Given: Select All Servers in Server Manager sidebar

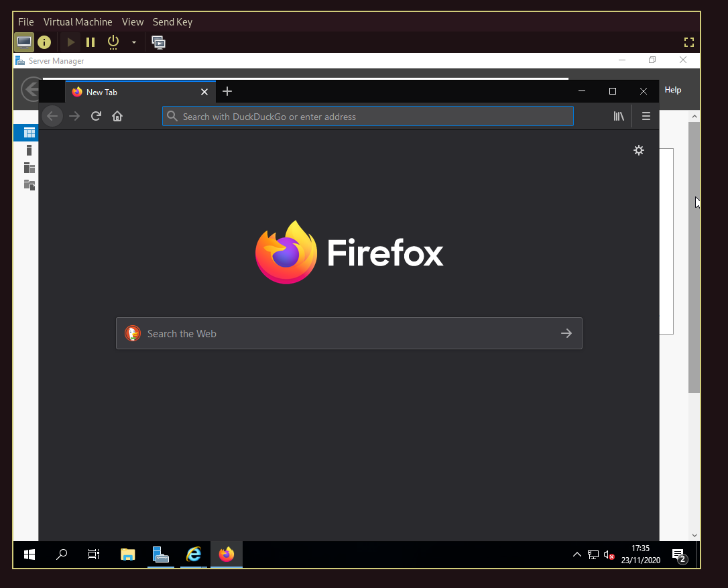Looking at the screenshot, I should point(29,168).
